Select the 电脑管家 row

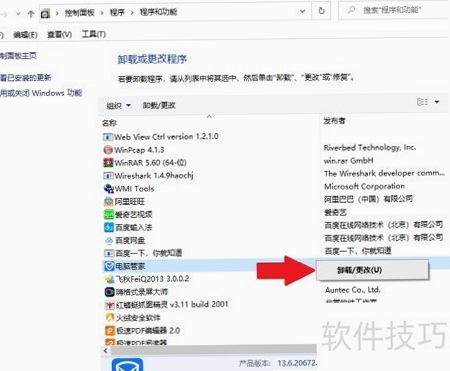209,266
